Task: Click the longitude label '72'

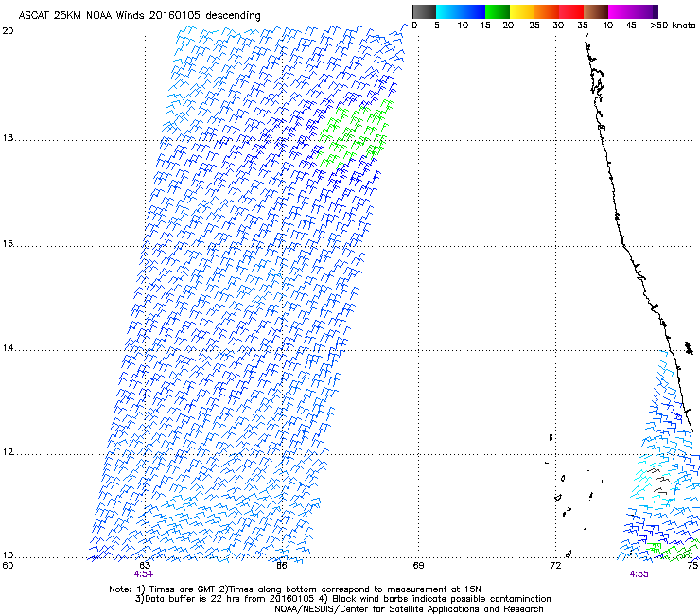Action: (555, 566)
